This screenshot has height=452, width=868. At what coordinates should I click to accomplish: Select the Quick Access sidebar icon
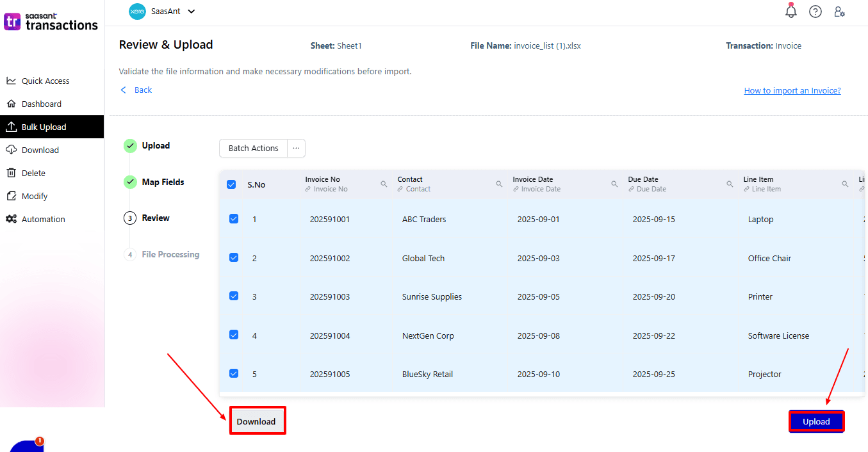coord(11,81)
